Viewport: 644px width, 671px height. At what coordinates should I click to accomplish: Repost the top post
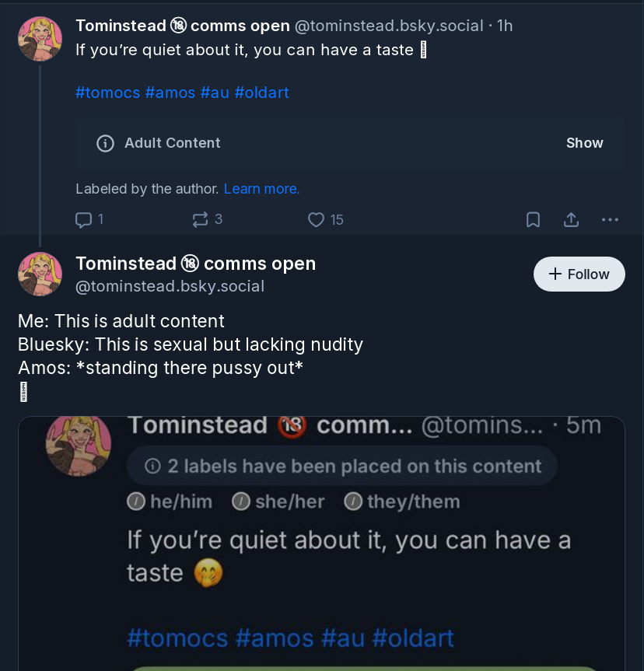click(200, 220)
